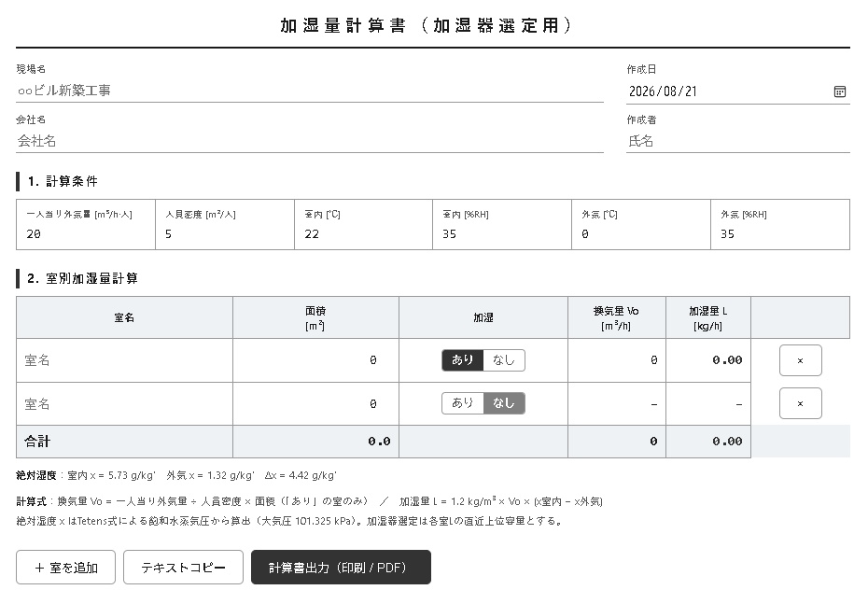Edit 室内 %RH value 35
Image resolution: width=868 pixels, height=604 pixels.
coord(502,234)
